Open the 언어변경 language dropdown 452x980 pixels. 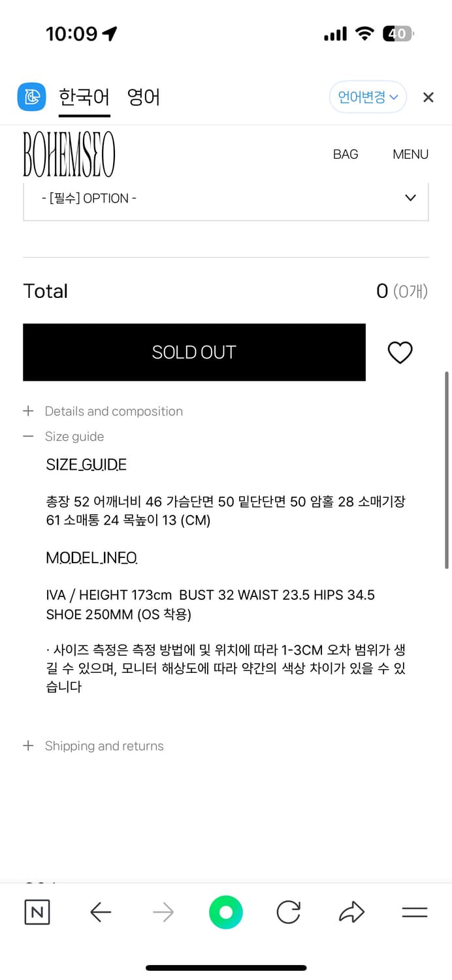(x=368, y=97)
